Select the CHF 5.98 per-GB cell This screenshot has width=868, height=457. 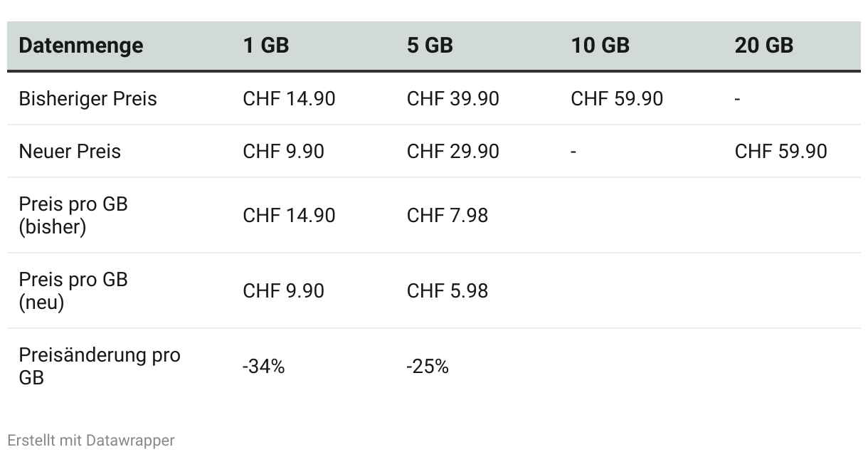(x=447, y=290)
